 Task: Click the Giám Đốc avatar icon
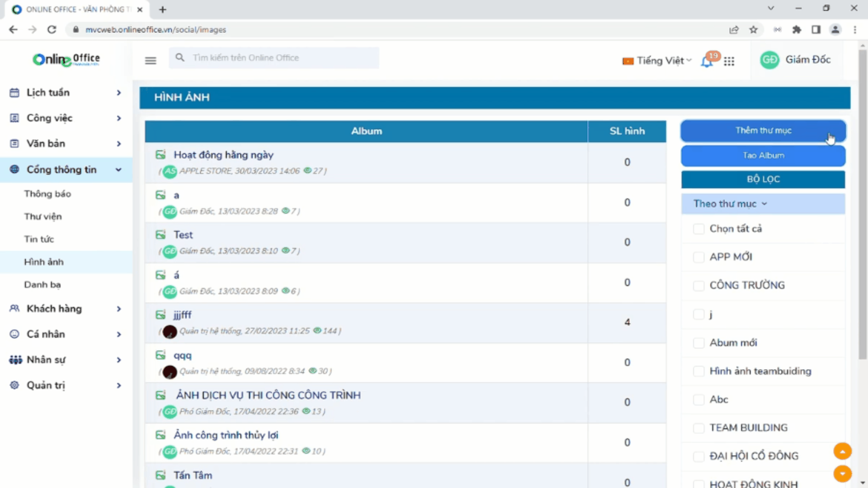click(x=769, y=60)
